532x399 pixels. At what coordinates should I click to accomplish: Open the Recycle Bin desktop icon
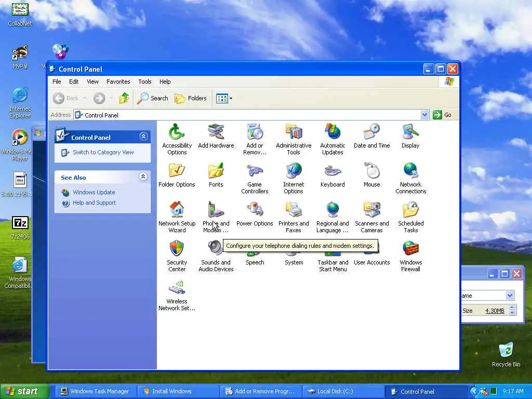coord(506,354)
